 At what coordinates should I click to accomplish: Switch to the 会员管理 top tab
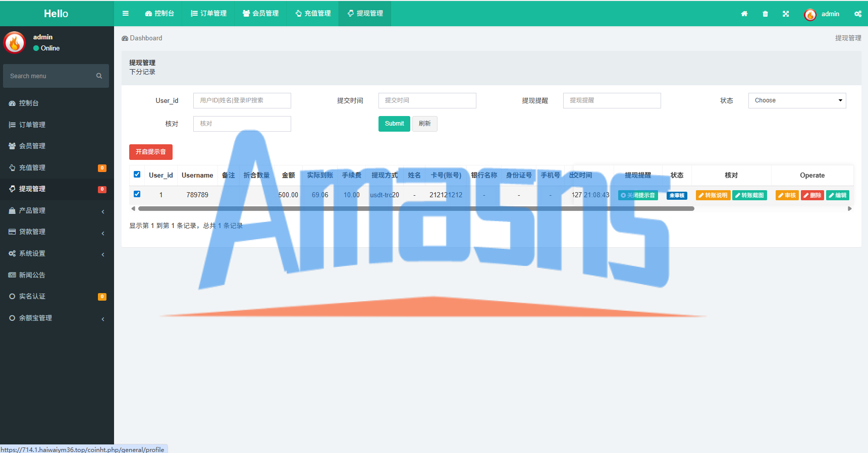260,14
